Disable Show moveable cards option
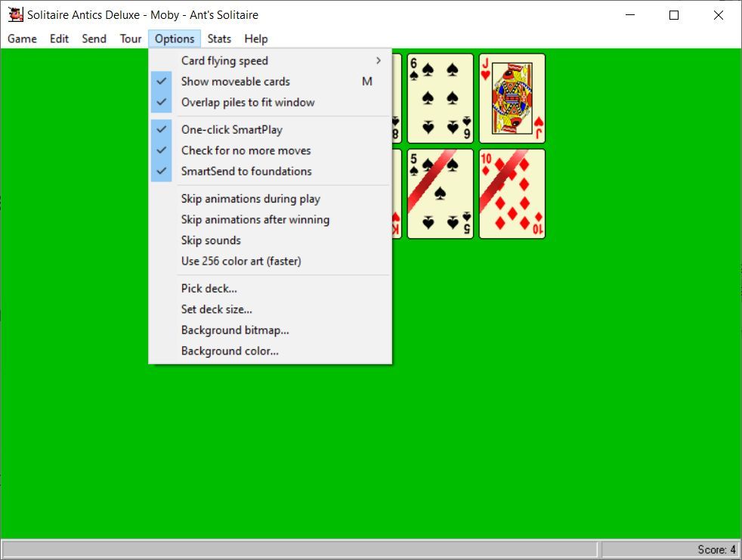Image resolution: width=742 pixels, height=560 pixels. (236, 82)
